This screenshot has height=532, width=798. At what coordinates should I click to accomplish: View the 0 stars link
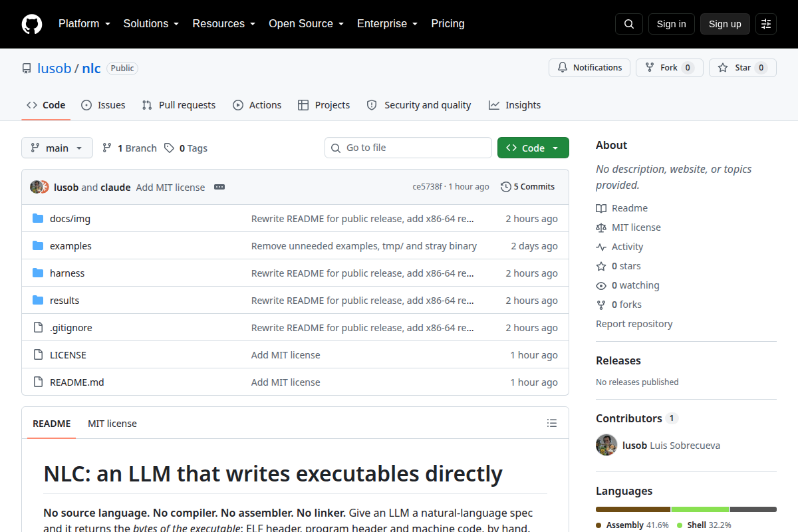pyautogui.click(x=618, y=266)
